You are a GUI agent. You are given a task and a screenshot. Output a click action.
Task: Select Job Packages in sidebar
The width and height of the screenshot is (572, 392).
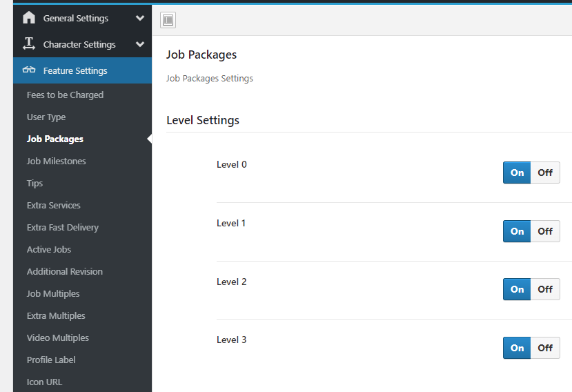click(55, 139)
